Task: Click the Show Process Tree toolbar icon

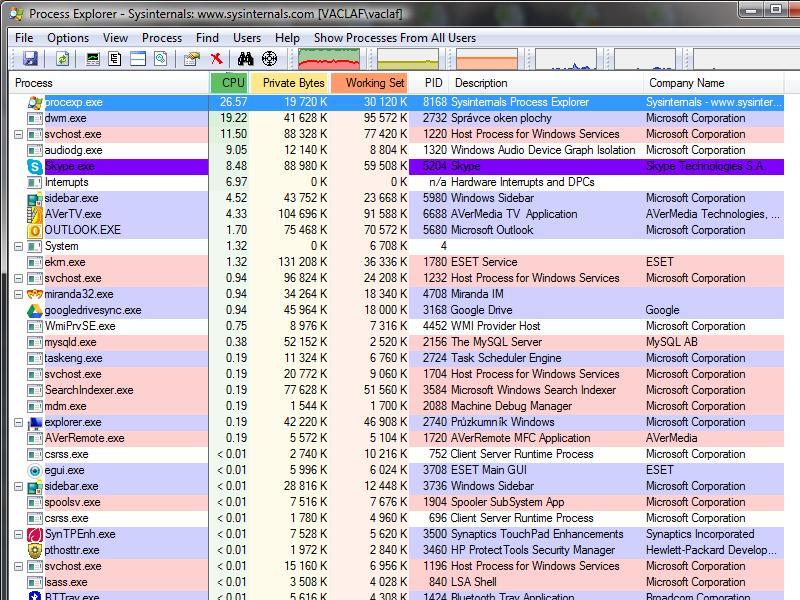Action: [116, 60]
